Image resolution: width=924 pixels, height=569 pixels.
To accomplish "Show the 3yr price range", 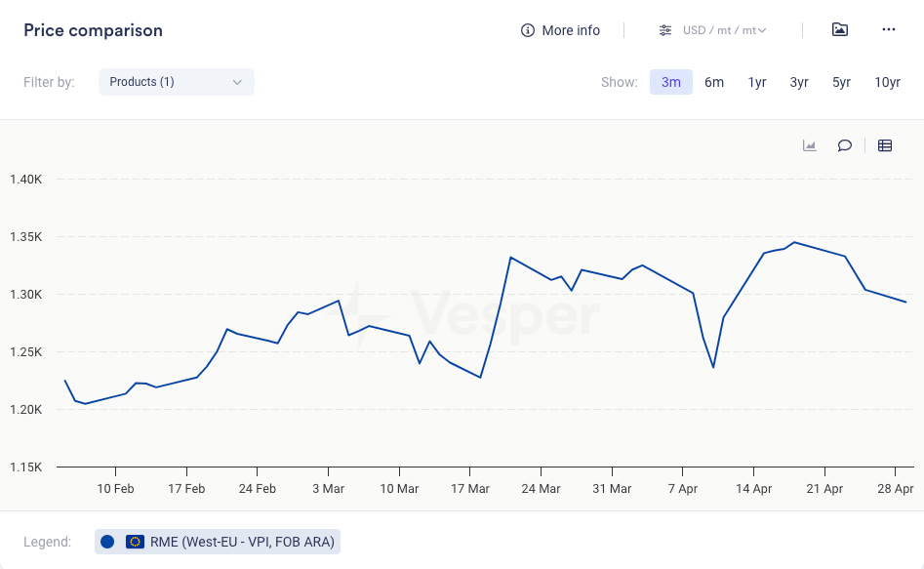I will [x=799, y=82].
